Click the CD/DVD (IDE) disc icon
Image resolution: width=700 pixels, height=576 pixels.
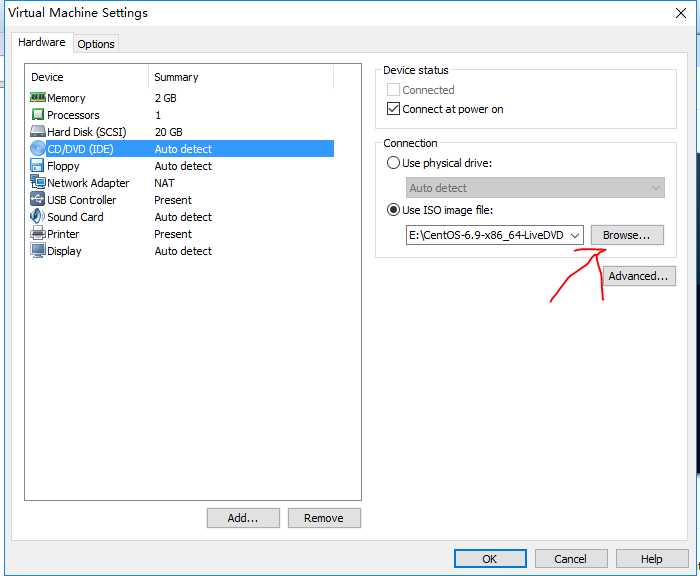(38, 148)
